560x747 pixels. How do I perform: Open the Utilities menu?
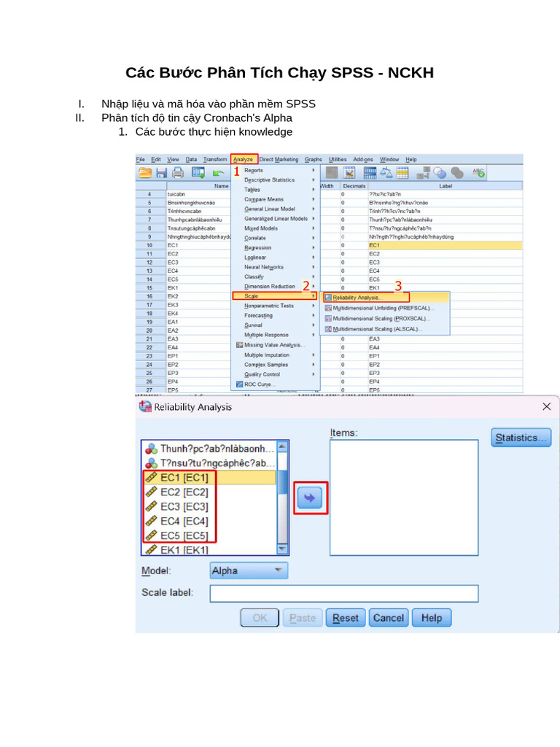(x=338, y=159)
